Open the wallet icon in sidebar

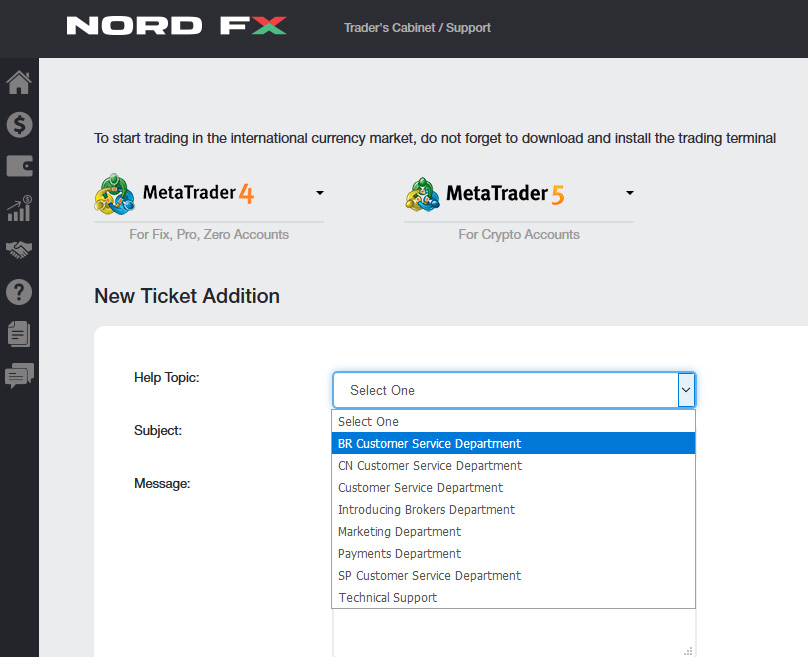[19, 166]
